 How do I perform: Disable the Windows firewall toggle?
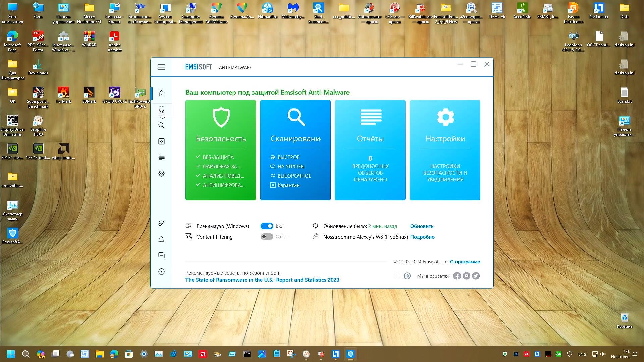[x=267, y=226]
